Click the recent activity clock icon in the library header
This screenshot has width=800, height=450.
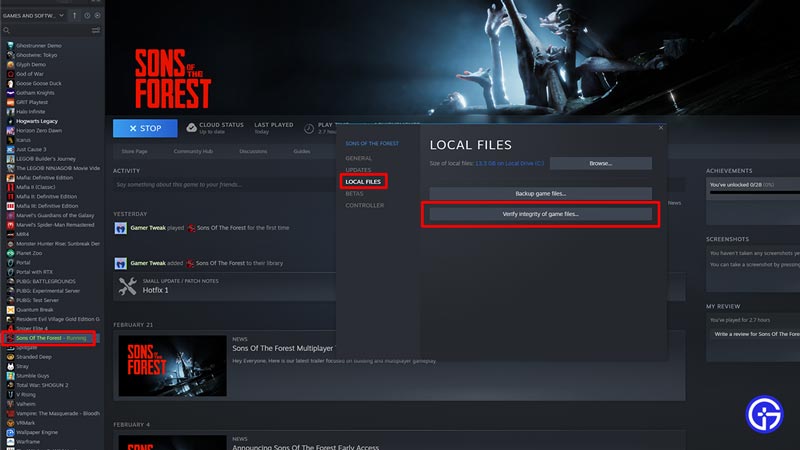point(87,16)
